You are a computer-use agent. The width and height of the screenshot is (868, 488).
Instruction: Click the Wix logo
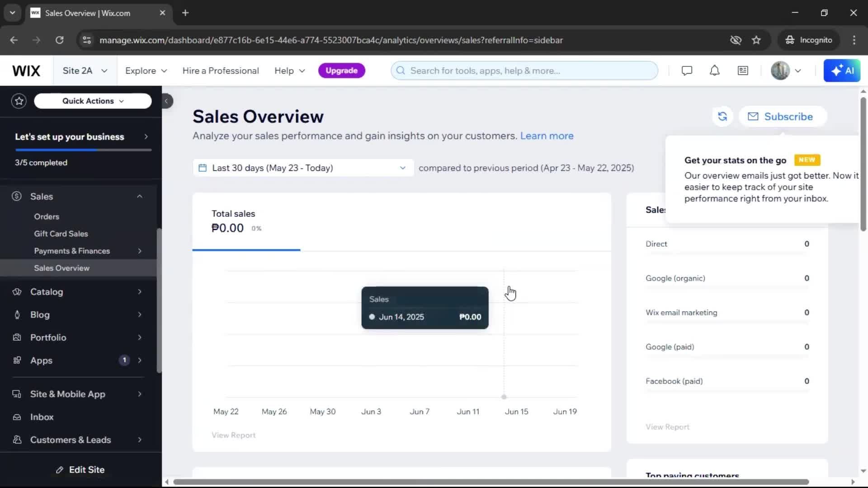pyautogui.click(x=26, y=70)
